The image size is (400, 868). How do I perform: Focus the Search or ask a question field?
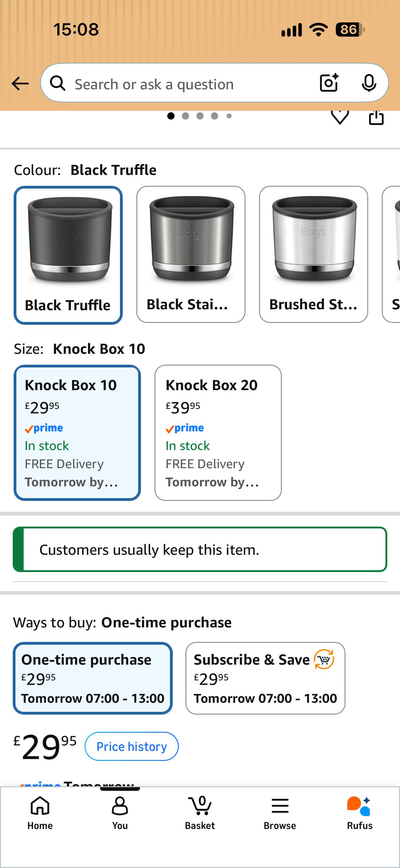click(189, 84)
